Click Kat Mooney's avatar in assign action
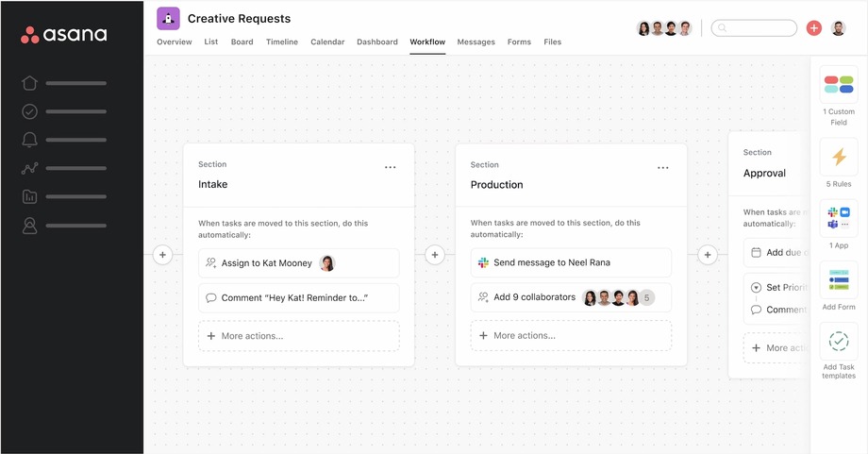This screenshot has height=454, width=868. point(327,263)
